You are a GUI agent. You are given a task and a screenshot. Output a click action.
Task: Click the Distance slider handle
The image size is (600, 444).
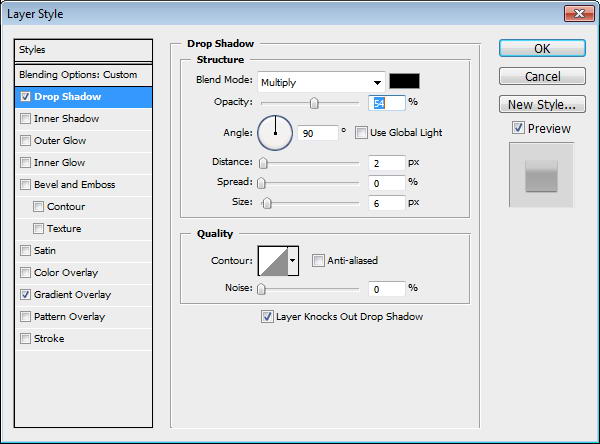click(263, 163)
